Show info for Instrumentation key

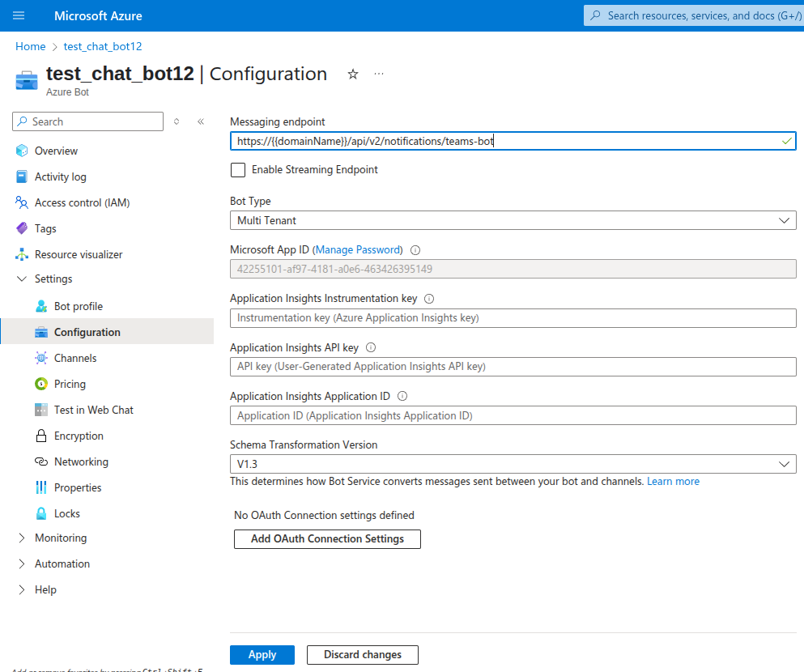click(429, 299)
